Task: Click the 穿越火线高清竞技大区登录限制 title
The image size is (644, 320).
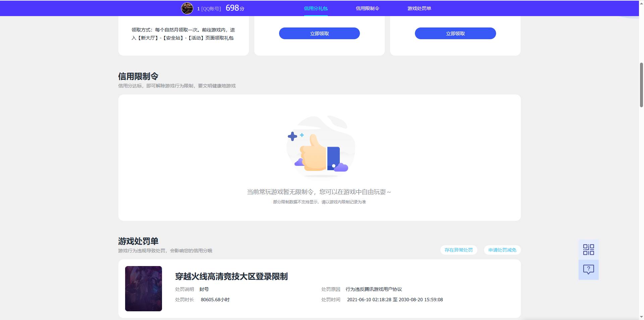Action: click(x=231, y=276)
